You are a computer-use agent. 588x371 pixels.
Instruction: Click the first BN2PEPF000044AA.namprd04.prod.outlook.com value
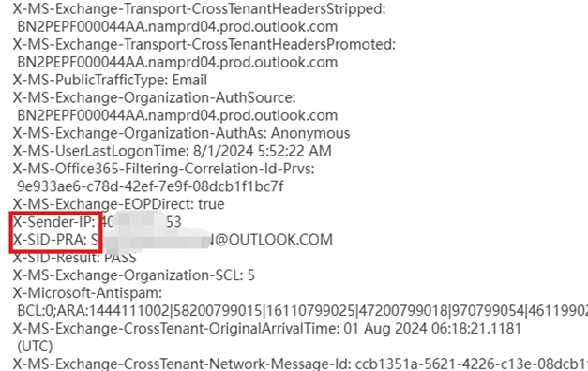pos(177,26)
